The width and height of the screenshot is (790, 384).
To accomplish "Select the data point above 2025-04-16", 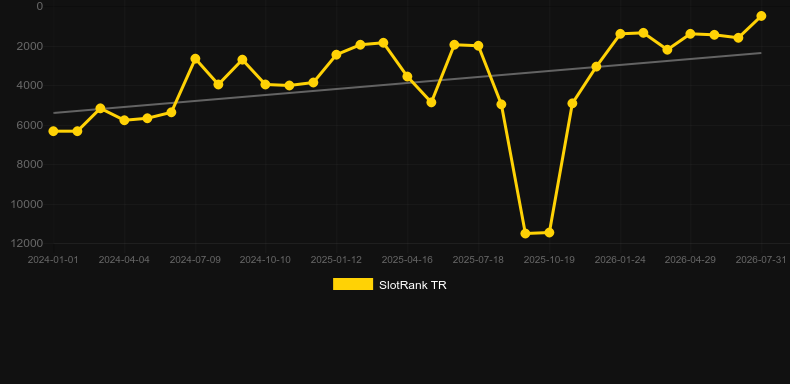I will [x=407, y=77].
